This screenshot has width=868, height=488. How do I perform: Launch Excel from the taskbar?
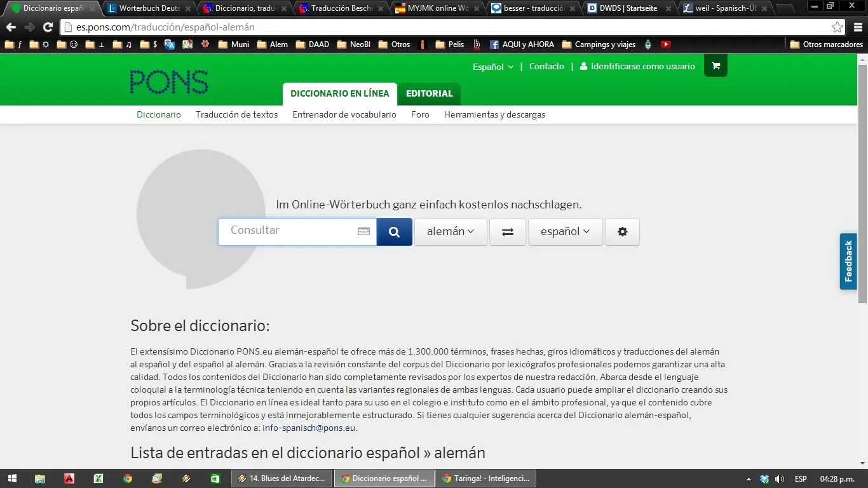98,478
